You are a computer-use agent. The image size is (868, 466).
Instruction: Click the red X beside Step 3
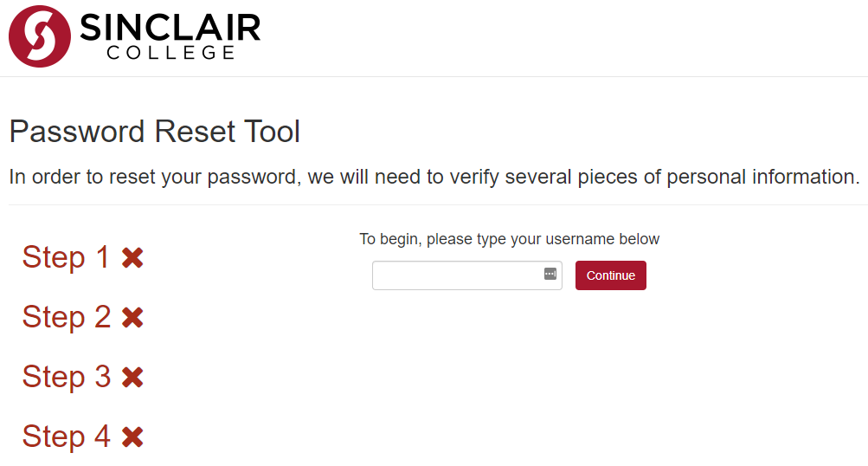point(132,377)
